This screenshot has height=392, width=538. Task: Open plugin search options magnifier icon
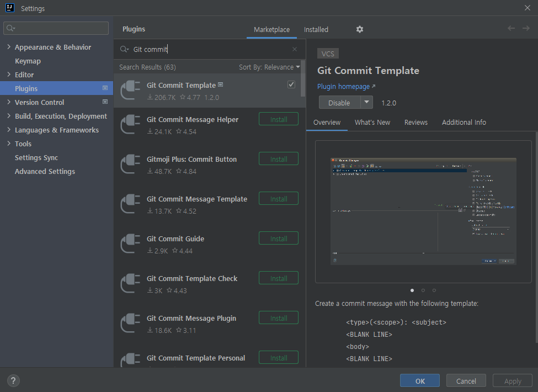point(124,50)
